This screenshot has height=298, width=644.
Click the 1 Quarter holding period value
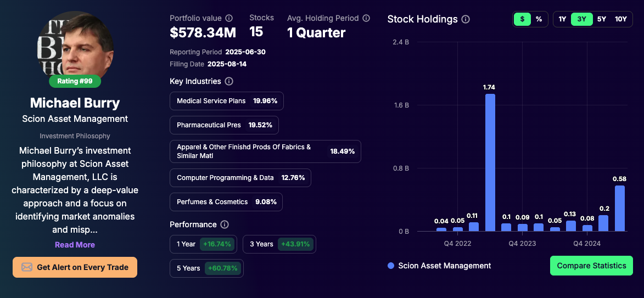click(316, 33)
